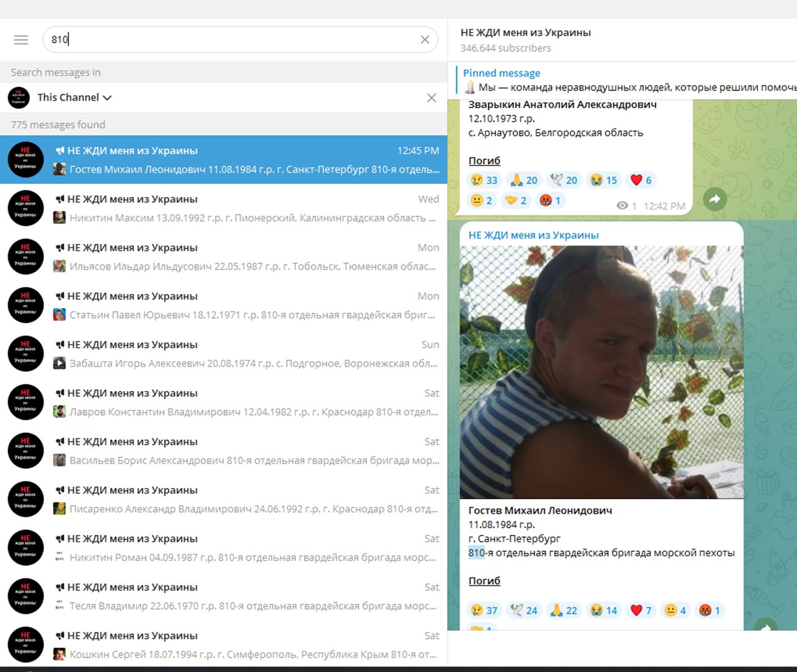This screenshot has width=797, height=672.
Task: Click the Погиб text under Зварыкин post
Action: click(x=484, y=161)
